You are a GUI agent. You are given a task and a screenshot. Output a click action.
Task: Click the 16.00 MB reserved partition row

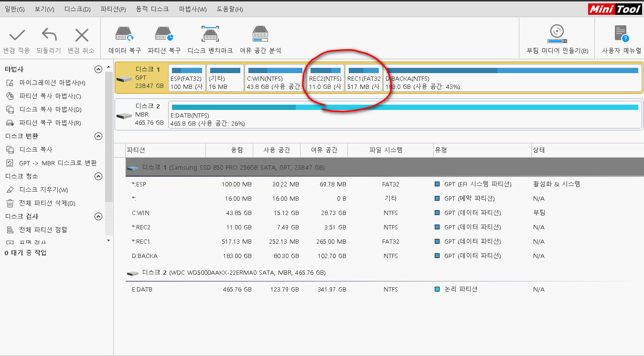point(385,198)
